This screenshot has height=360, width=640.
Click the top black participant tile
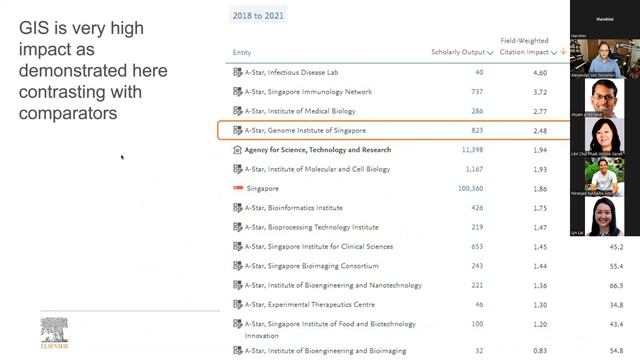[605, 19]
